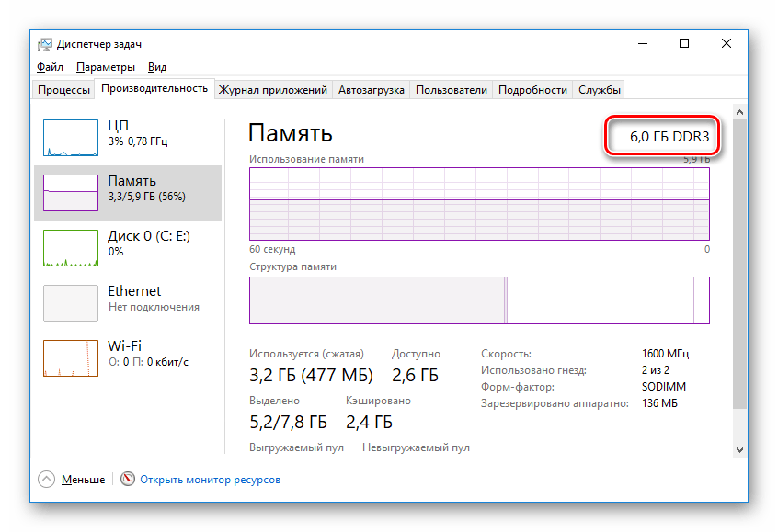The image size is (778, 532).
Task: Switch to the Подробности tab
Action: coord(532,90)
